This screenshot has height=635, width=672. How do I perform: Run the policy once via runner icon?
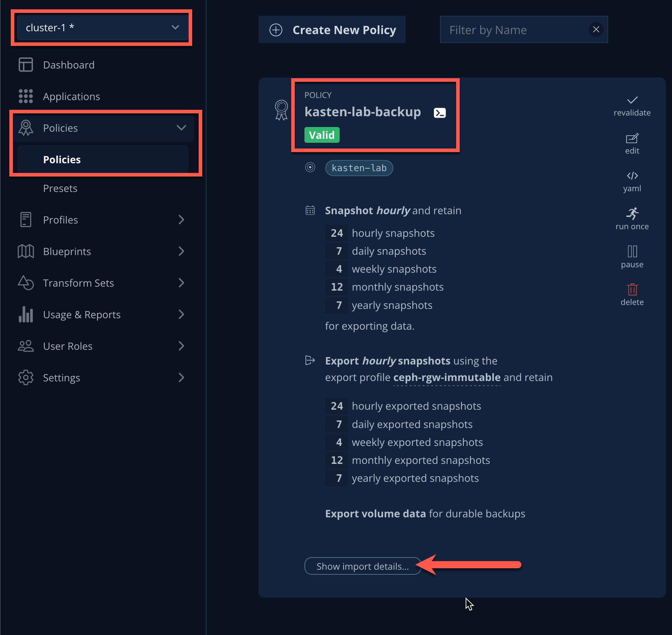(632, 213)
